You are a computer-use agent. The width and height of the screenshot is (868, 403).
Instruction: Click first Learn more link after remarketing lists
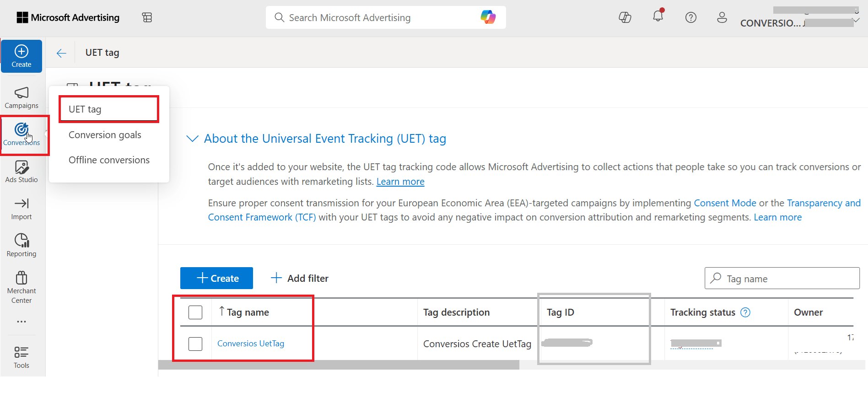[400, 182]
